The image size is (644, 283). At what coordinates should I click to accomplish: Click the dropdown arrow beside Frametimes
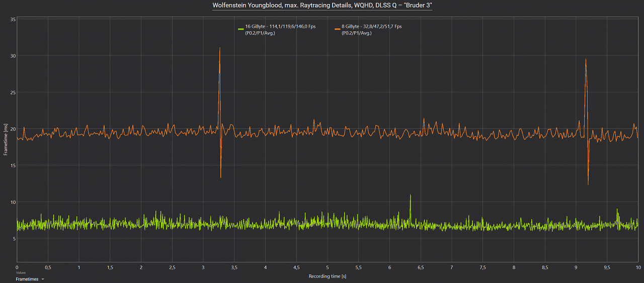pyautogui.click(x=43, y=279)
